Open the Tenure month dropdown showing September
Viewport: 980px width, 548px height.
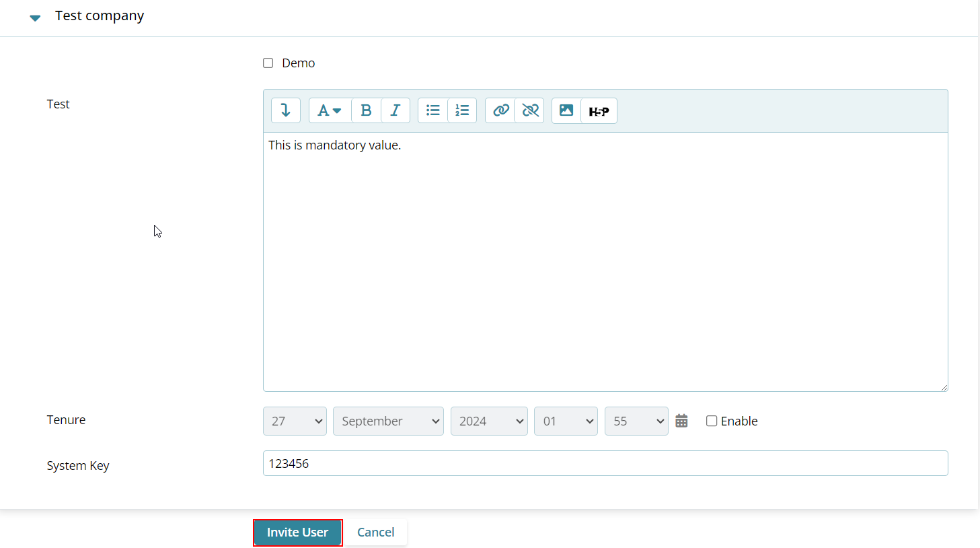[x=388, y=421]
